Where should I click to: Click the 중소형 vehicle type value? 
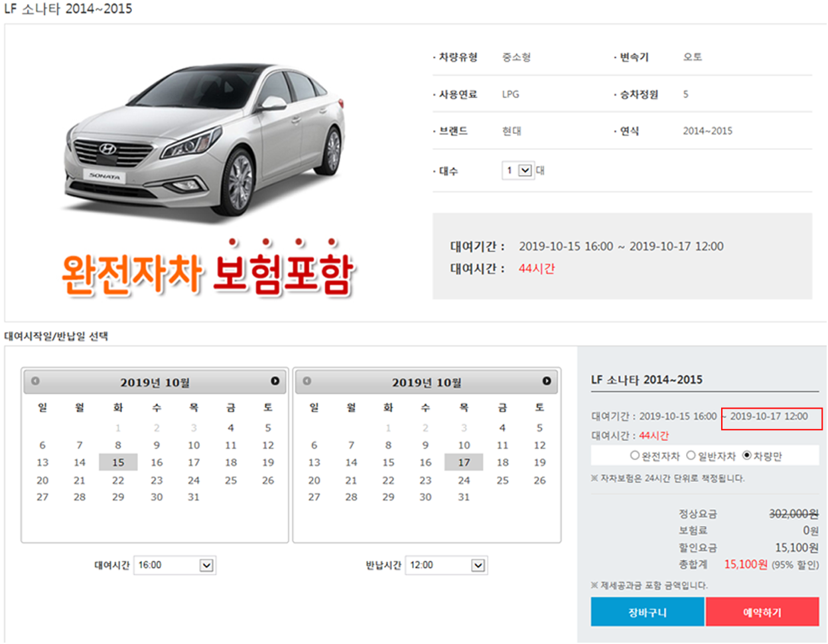point(516,57)
